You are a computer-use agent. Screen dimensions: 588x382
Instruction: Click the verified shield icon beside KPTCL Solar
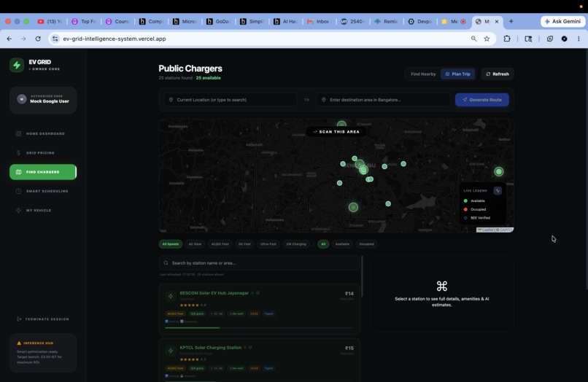coord(250,348)
